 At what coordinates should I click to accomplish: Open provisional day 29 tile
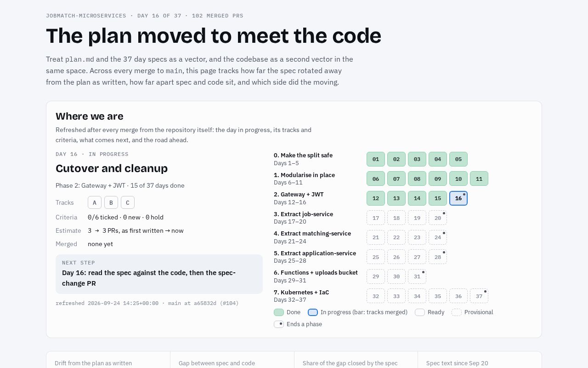(376, 276)
